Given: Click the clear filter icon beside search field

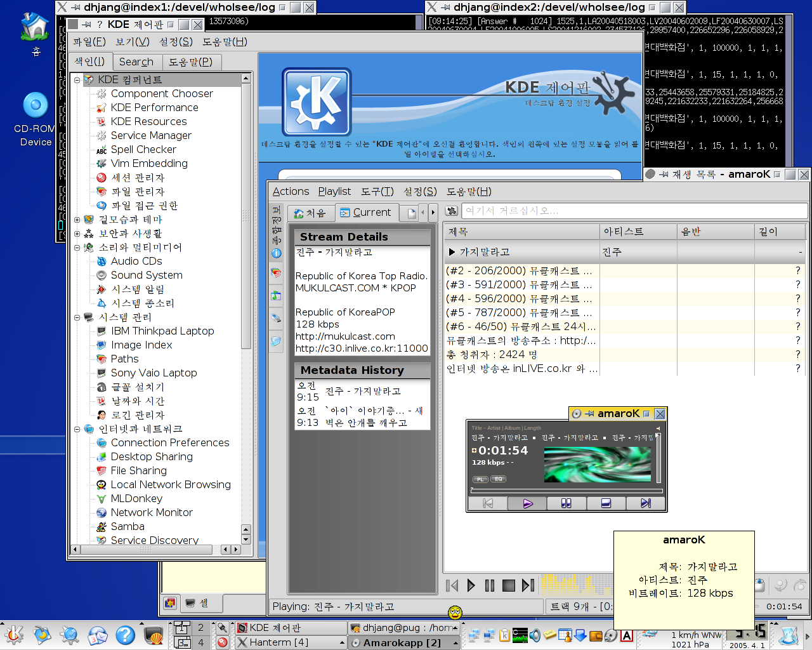Looking at the screenshot, I should (x=452, y=211).
